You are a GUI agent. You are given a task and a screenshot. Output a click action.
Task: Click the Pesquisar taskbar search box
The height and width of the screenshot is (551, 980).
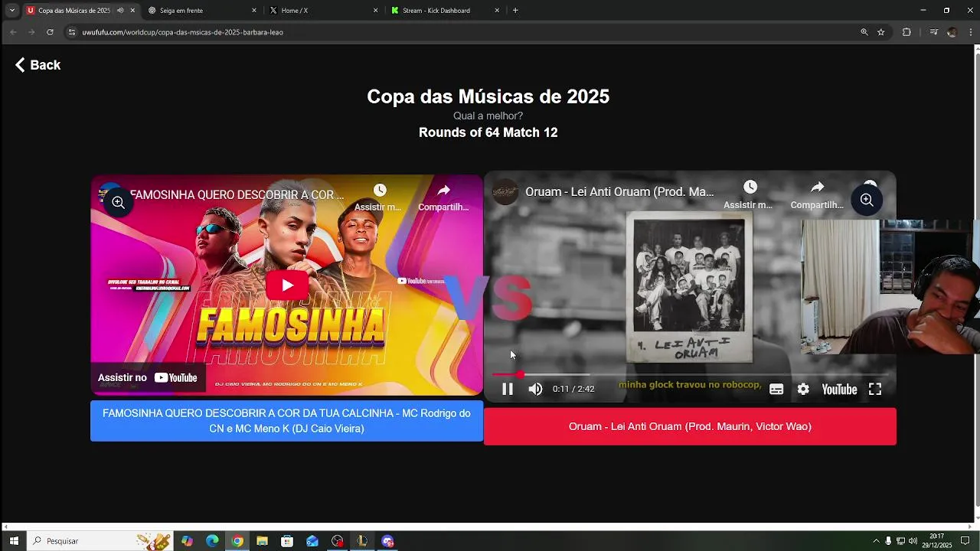pyautogui.click(x=100, y=541)
